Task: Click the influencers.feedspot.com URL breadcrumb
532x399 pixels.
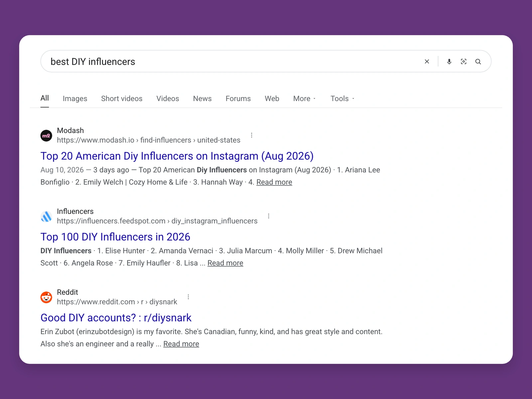Action: tap(157, 221)
